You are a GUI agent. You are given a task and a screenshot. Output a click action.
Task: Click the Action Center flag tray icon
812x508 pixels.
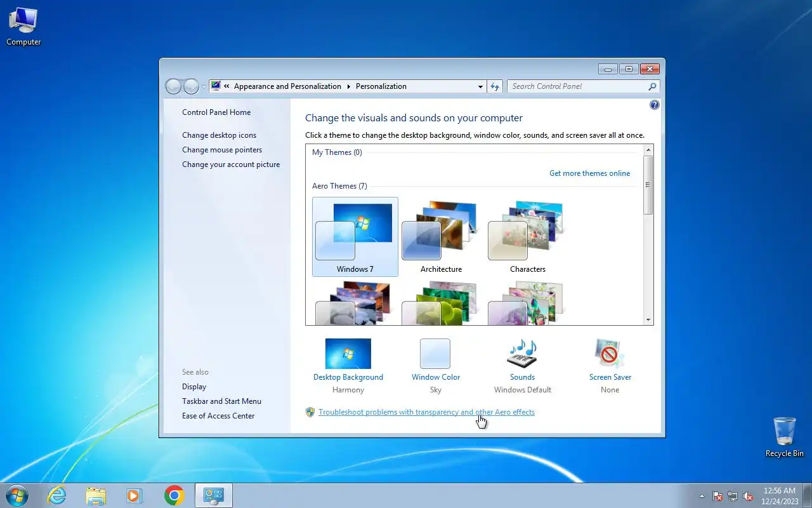click(717, 496)
